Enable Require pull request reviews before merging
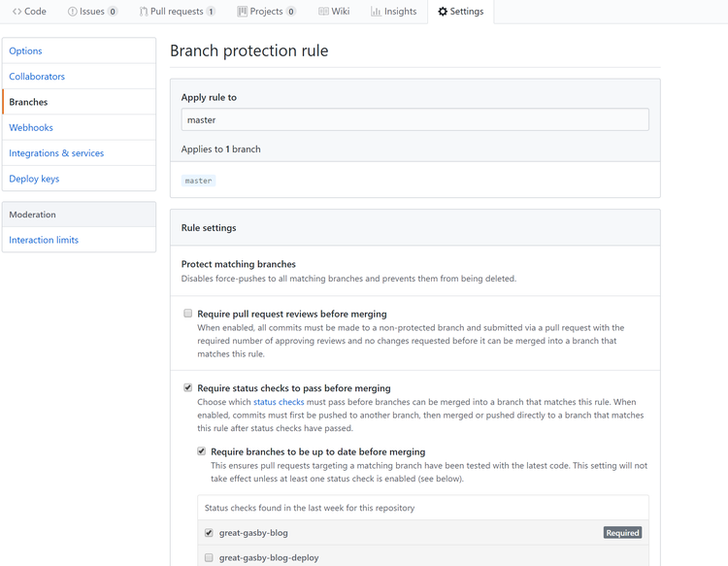The height and width of the screenshot is (566, 728). [187, 314]
